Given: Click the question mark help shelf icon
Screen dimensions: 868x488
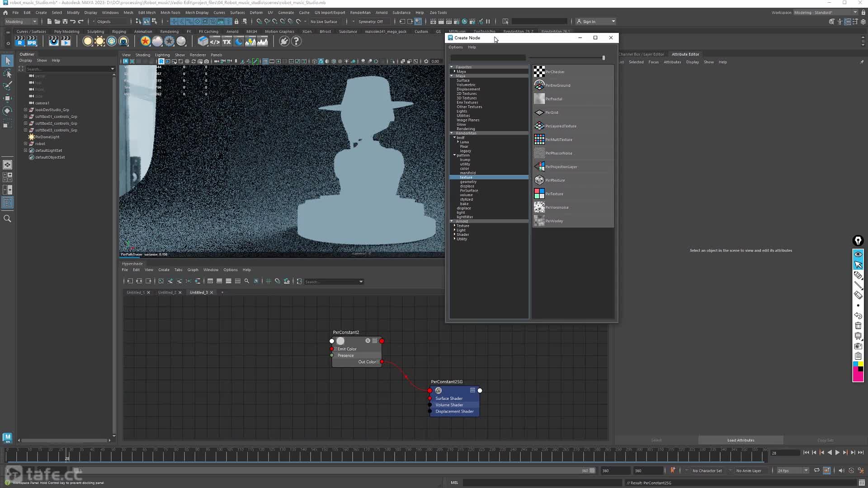Looking at the screenshot, I should (296, 42).
